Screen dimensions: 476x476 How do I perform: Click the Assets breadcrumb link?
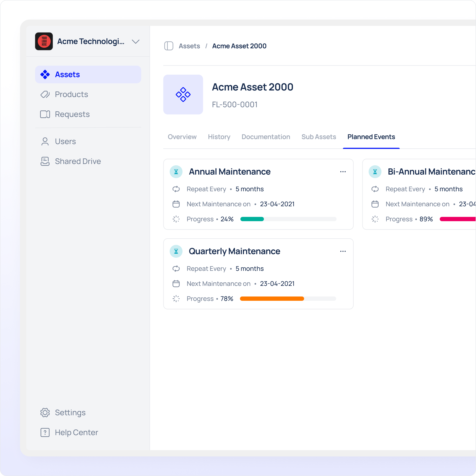coord(189,46)
